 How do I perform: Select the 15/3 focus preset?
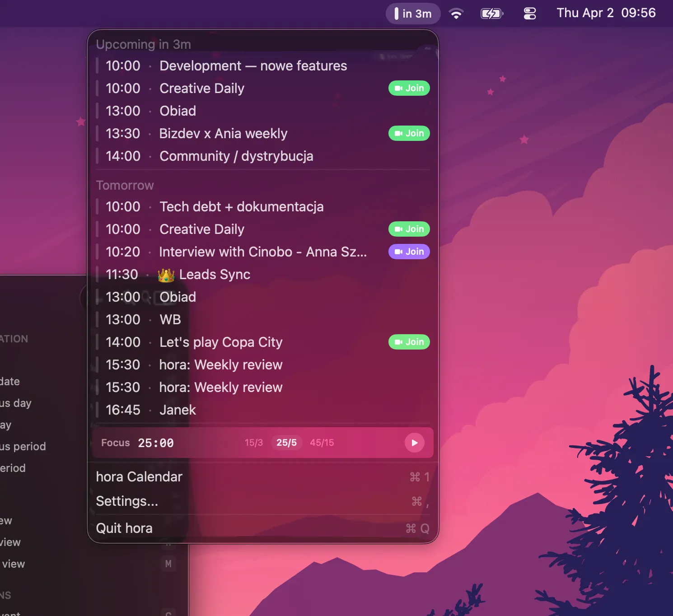(x=253, y=443)
